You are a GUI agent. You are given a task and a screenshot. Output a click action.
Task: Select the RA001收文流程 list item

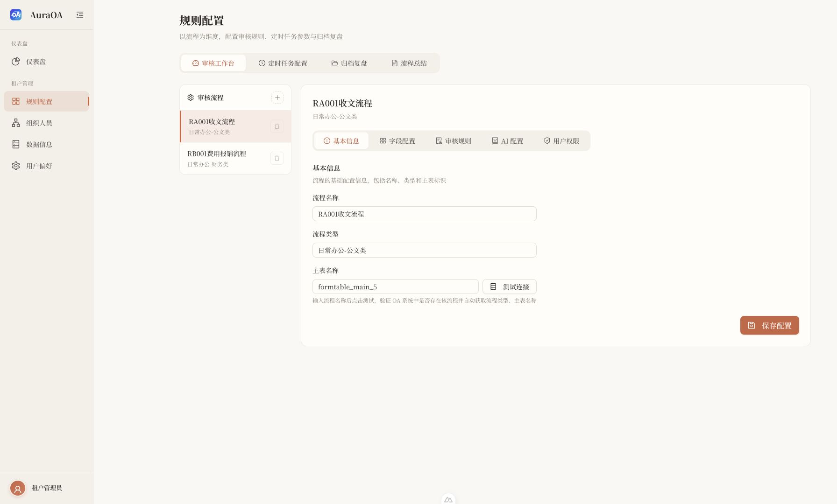[x=235, y=126]
